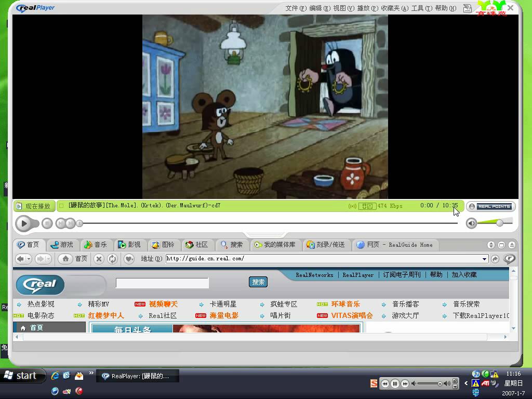This screenshot has width=532, height=399.
Task: Click the RealPlayer logo in title bar
Action: tap(35, 8)
